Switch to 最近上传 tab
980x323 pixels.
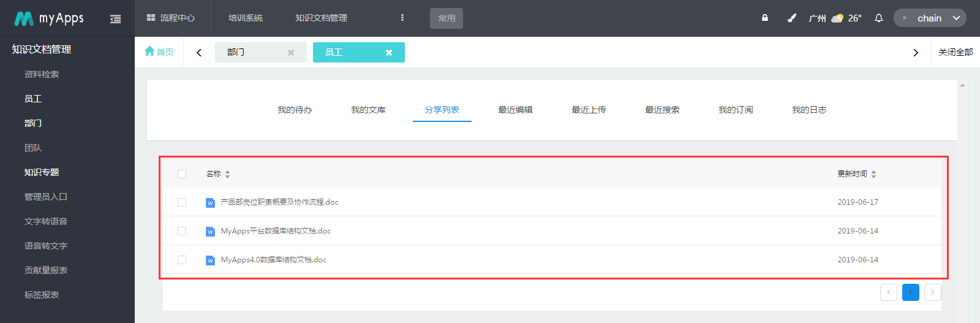tap(589, 110)
